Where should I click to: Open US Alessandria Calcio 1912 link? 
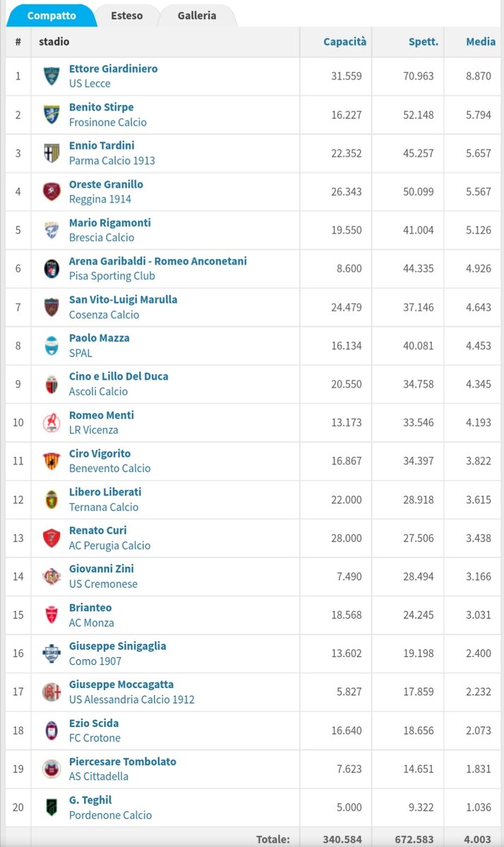point(132,699)
